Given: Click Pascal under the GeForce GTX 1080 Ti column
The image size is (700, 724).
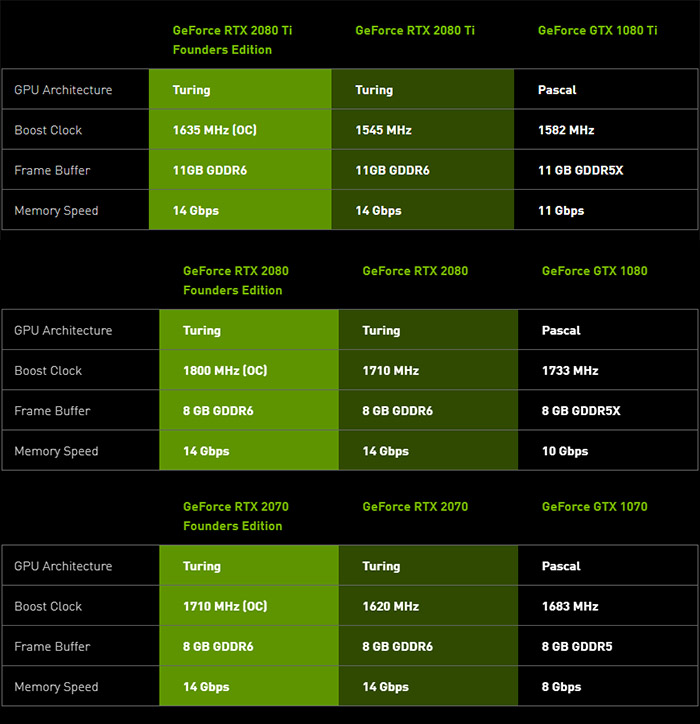Looking at the screenshot, I should (x=557, y=90).
